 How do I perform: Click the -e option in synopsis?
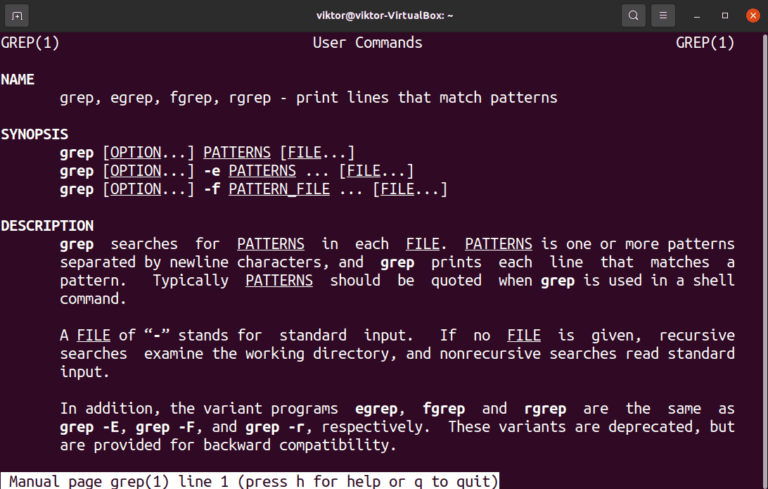point(212,171)
